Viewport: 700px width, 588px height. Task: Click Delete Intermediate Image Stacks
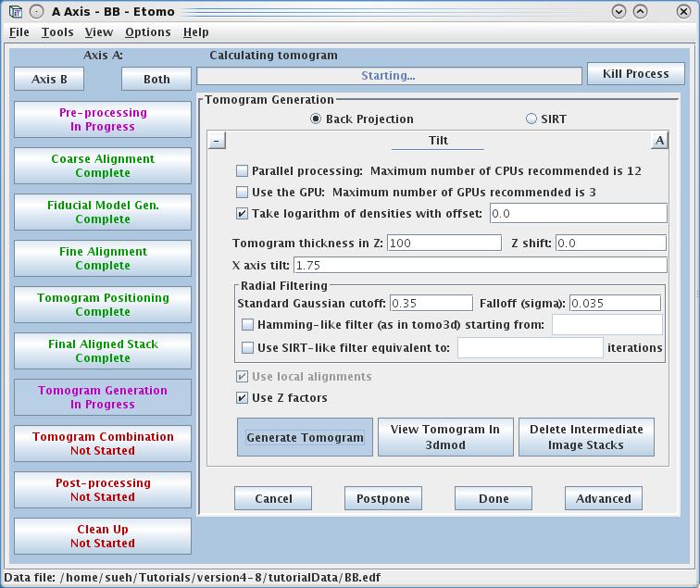point(586,437)
